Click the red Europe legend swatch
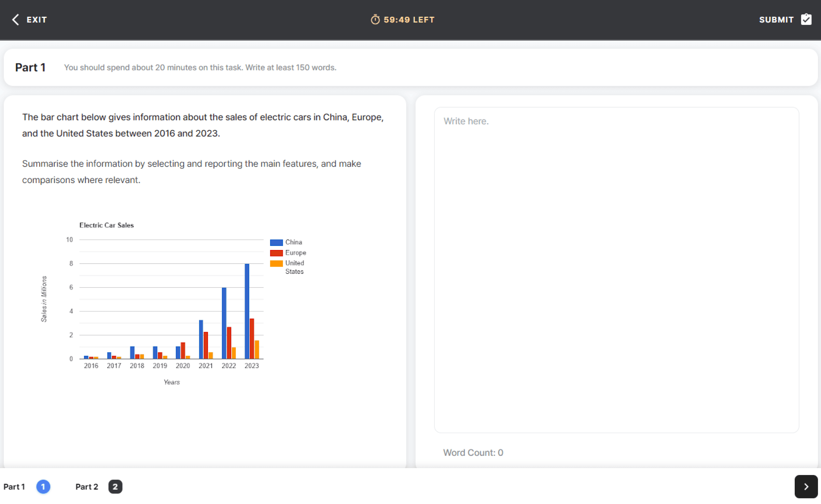 point(276,253)
